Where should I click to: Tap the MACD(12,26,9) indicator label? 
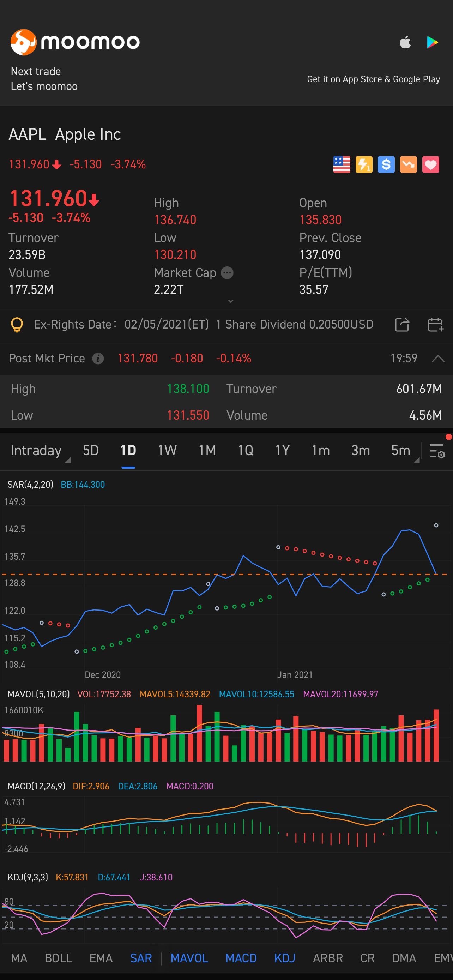pyautogui.click(x=36, y=786)
